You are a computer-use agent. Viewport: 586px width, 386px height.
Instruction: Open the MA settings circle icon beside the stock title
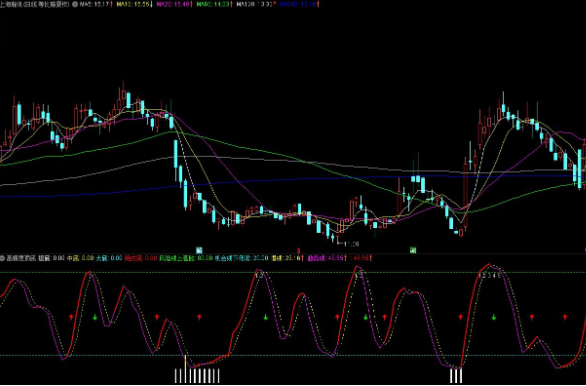(75, 4)
